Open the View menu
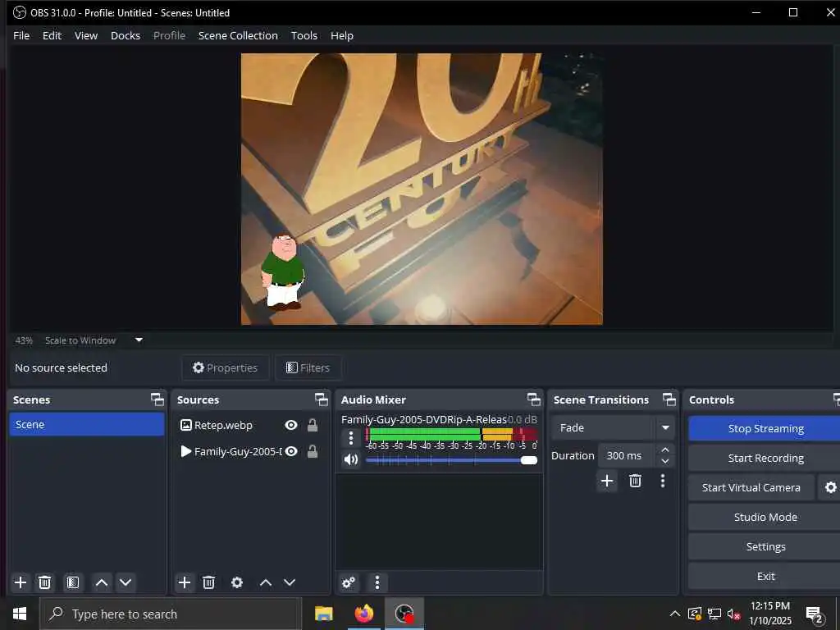The width and height of the screenshot is (840, 630). coord(85,35)
